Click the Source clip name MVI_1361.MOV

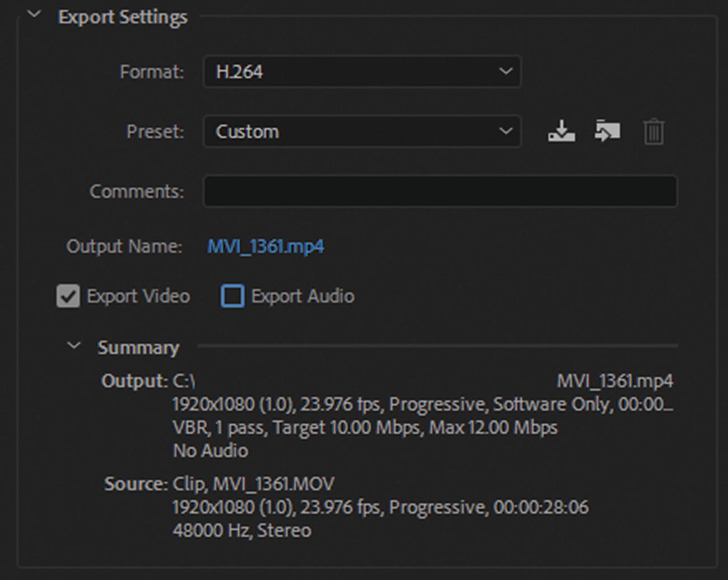(x=273, y=484)
